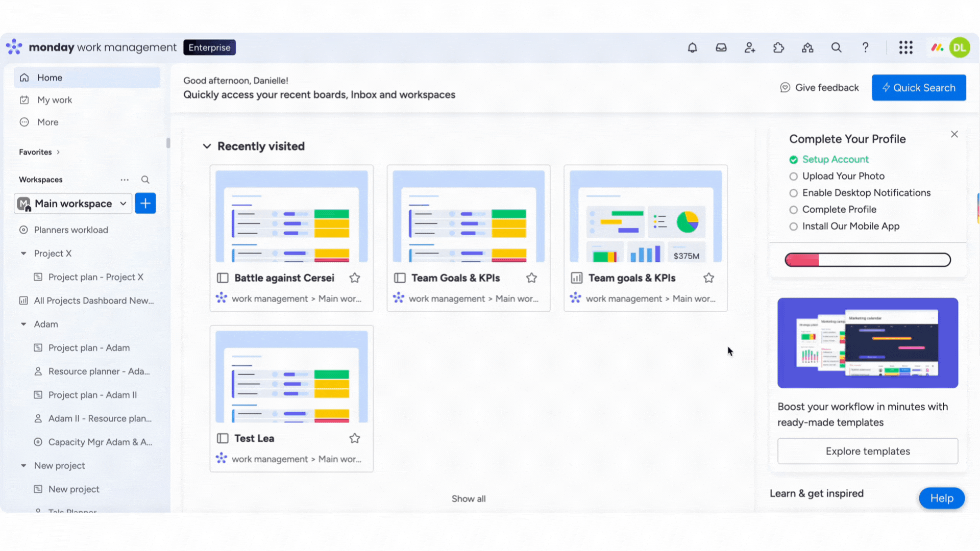The image size is (980, 551).
Task: Close the Complete Your Profile panel
Action: 954,134
